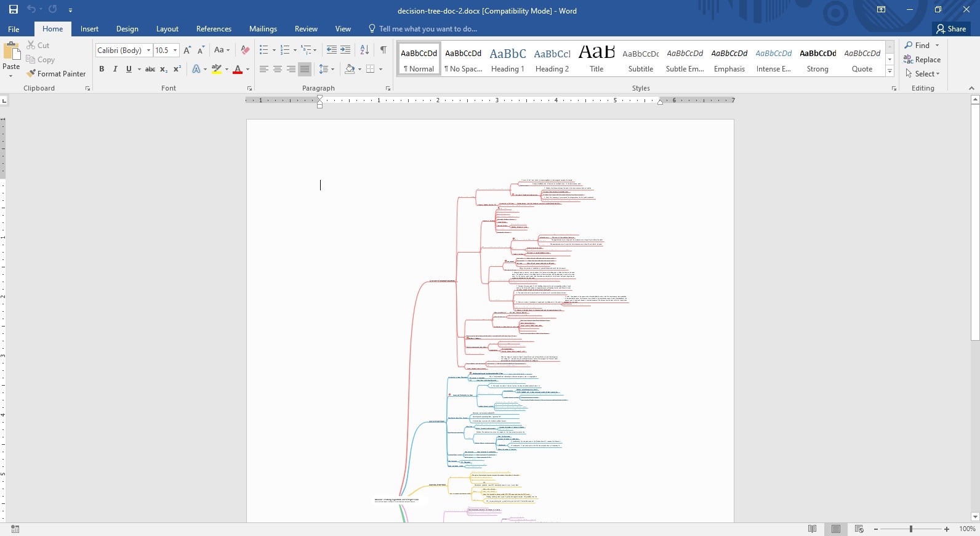This screenshot has height=536, width=980.
Task: Click the Share button
Action: pyautogui.click(x=951, y=29)
